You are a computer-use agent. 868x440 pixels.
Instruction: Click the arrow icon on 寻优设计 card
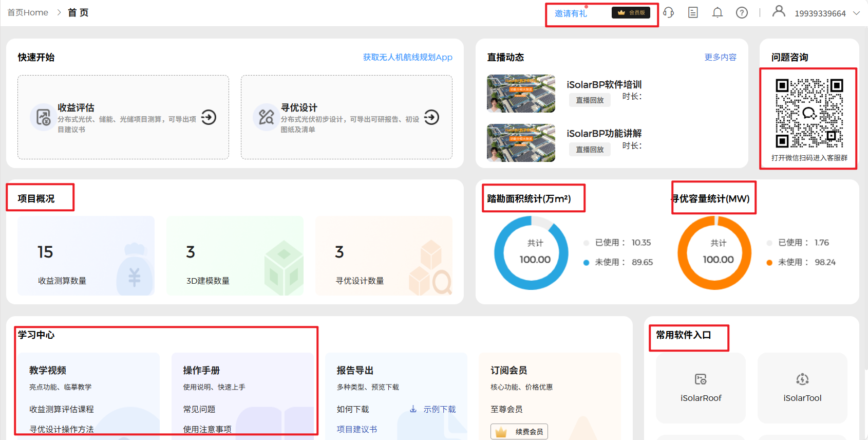coord(431,117)
